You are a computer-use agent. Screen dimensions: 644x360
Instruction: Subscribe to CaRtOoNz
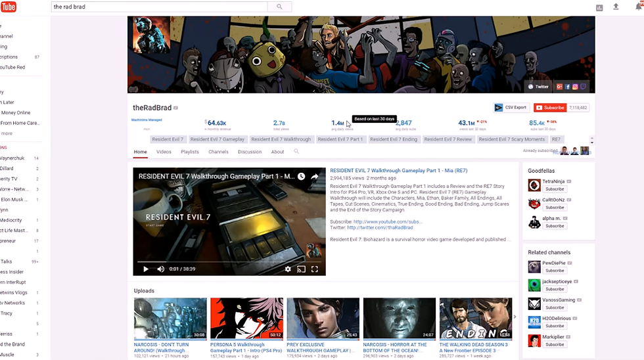pyautogui.click(x=555, y=208)
